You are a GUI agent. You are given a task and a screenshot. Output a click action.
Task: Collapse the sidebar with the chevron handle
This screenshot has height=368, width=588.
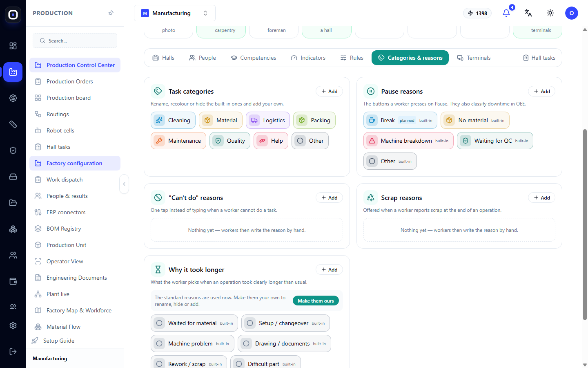[124, 184]
